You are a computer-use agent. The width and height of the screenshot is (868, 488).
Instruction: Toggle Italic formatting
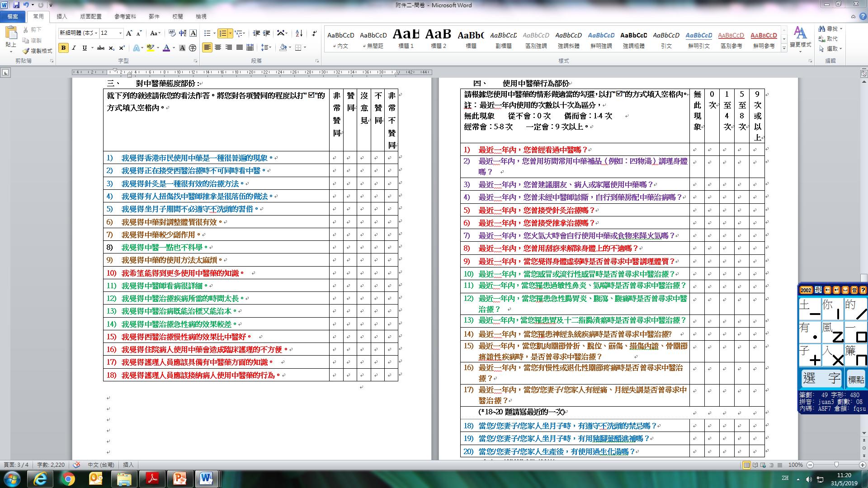pos(74,48)
